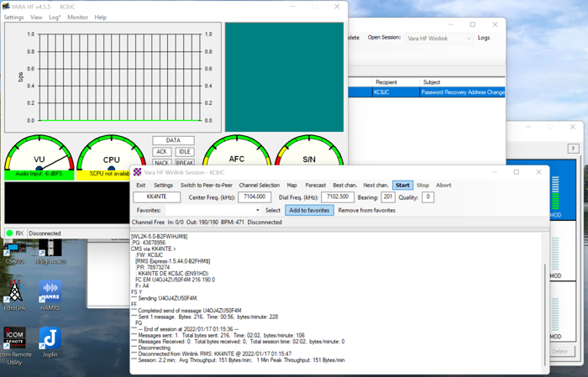
Task: Click the Audio Input -6 dBFS bar
Action: (39, 175)
